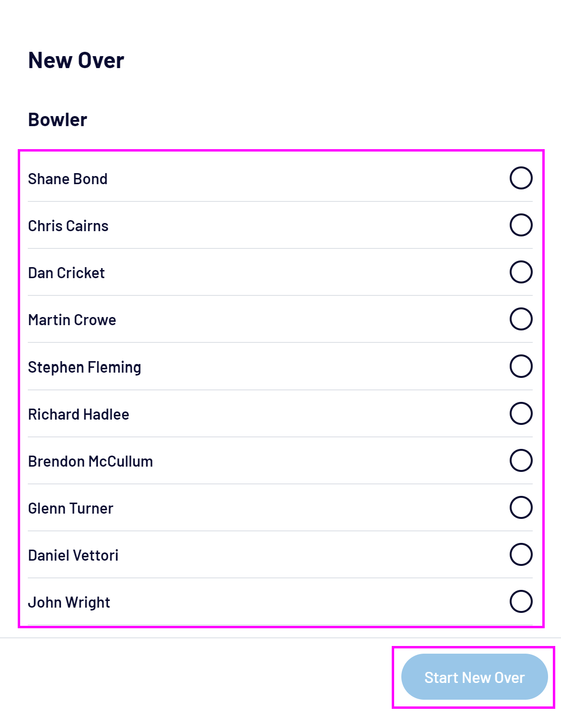Click the Brendon McCullum name text
Viewport: 561px width, 728px height.
pos(90,461)
